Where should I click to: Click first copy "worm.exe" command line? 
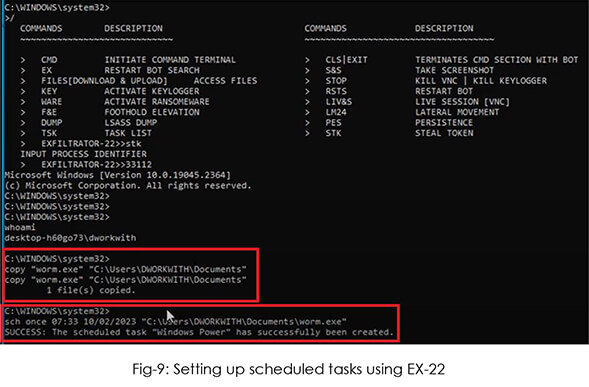(125, 269)
